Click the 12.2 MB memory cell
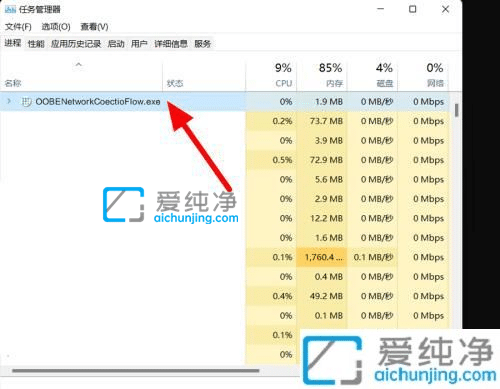Viewport: 500px width, 389px height. [322, 218]
